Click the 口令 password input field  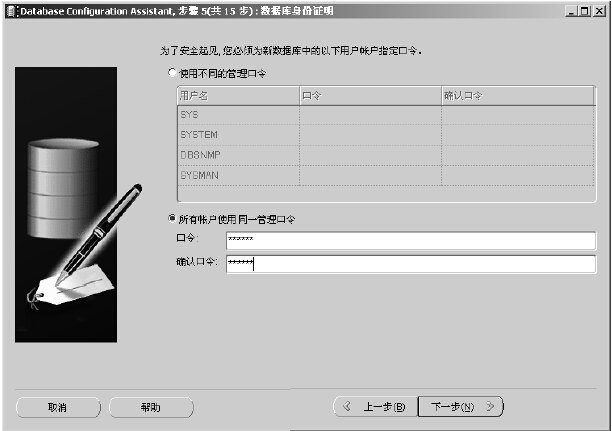[411, 240]
